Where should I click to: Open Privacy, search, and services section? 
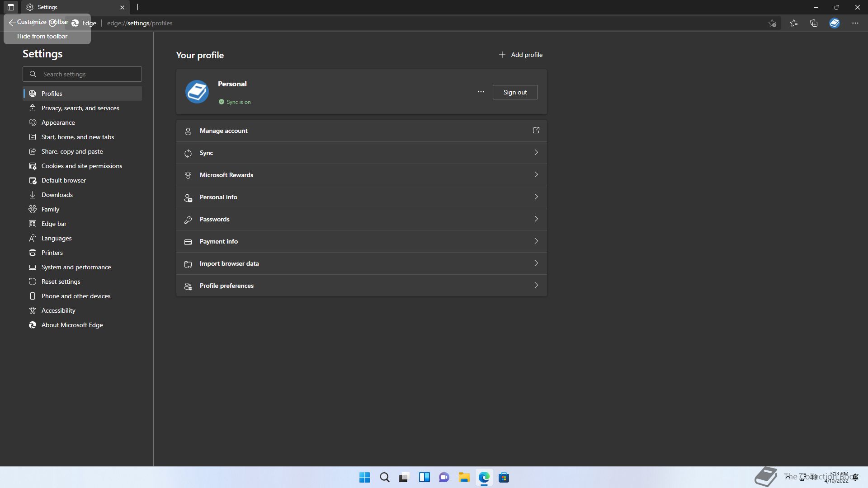coord(82,108)
